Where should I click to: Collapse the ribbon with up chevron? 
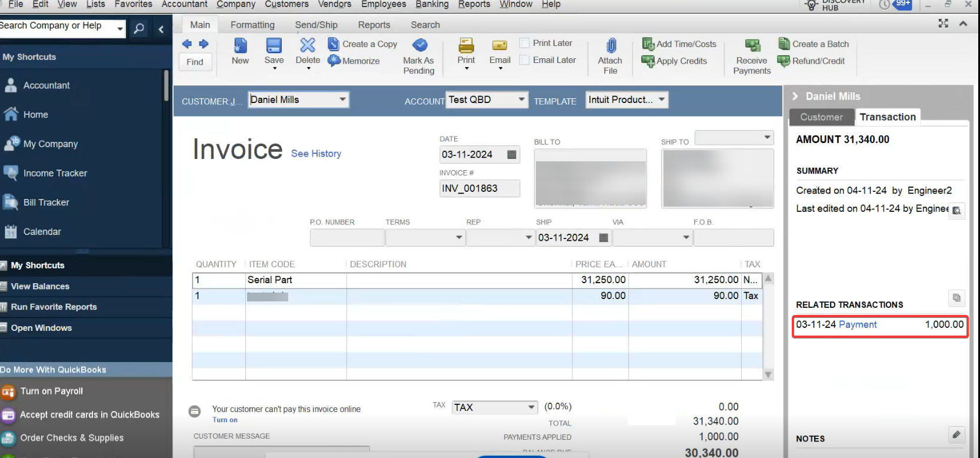tap(963, 24)
